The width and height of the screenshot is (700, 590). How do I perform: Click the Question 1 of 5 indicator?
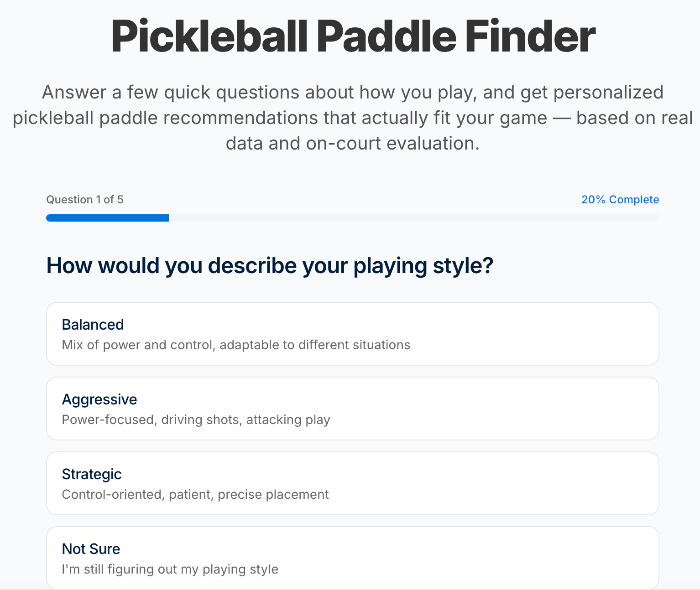85,200
